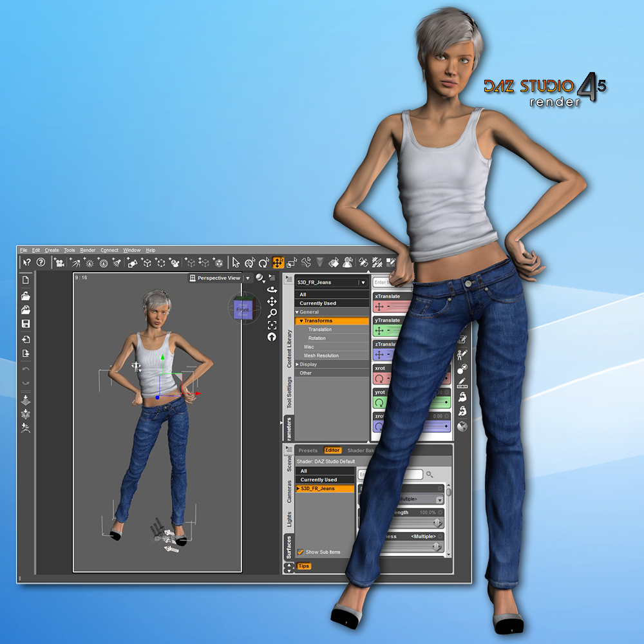Click the Reset view arrow control
Screen dimensions: 644x644
pos(272,337)
